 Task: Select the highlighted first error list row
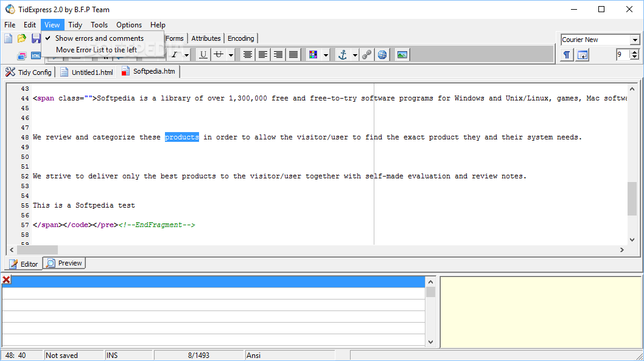pos(213,281)
